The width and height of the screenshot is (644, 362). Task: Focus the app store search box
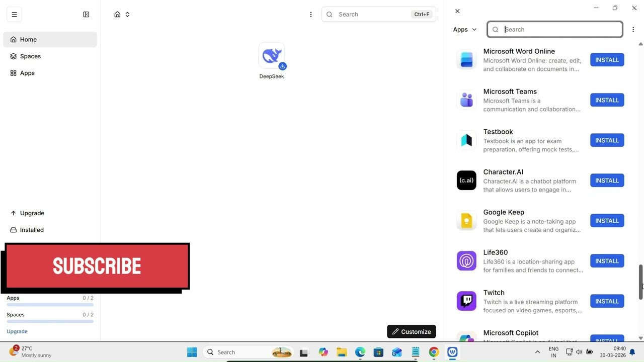(555, 30)
